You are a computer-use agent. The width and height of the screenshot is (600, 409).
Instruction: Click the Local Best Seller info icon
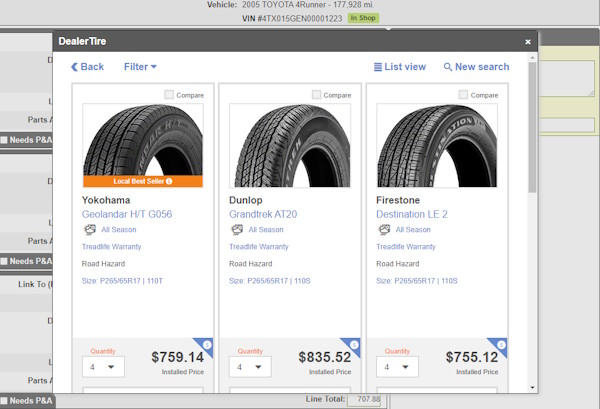pos(169,181)
